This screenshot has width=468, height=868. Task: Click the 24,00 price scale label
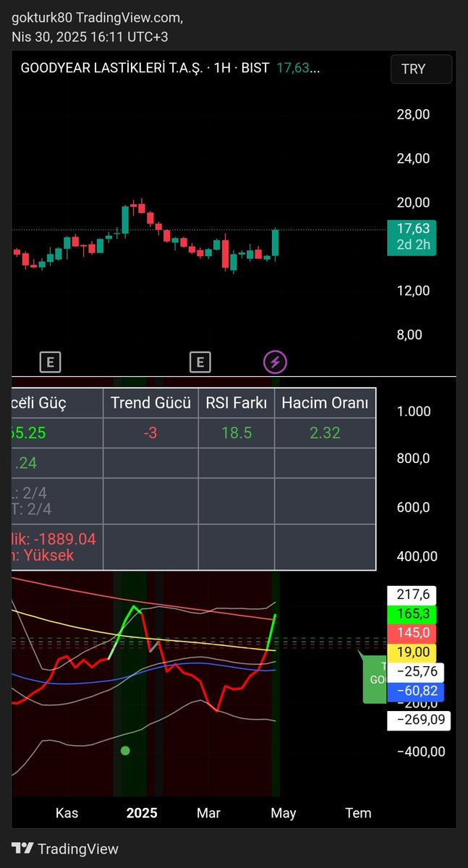click(414, 158)
